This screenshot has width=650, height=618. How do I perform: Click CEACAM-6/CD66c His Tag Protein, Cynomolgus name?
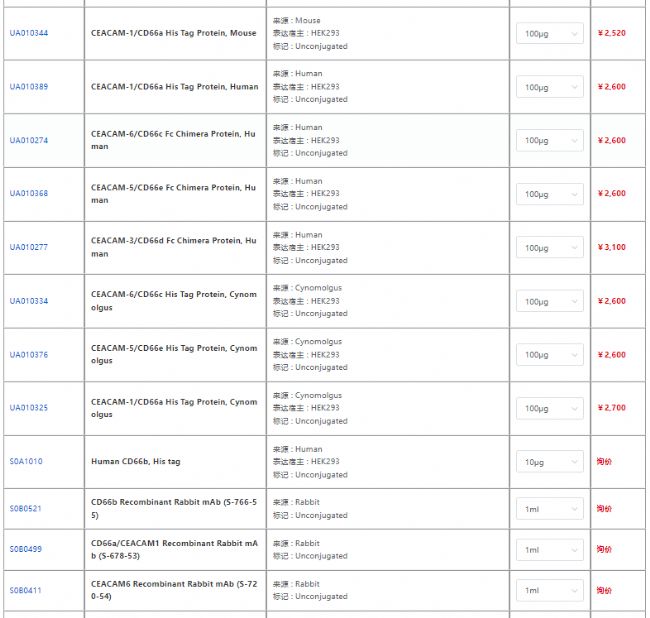click(x=173, y=301)
